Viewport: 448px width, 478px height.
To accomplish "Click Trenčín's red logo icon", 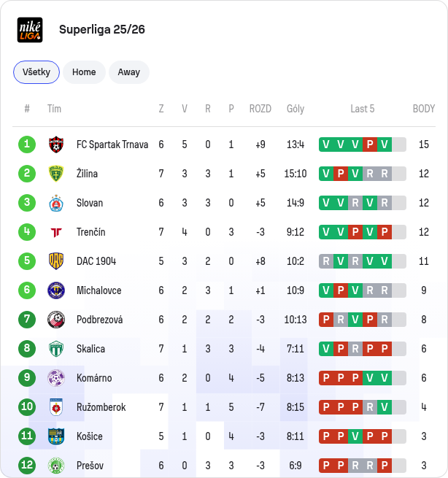I will (x=56, y=232).
